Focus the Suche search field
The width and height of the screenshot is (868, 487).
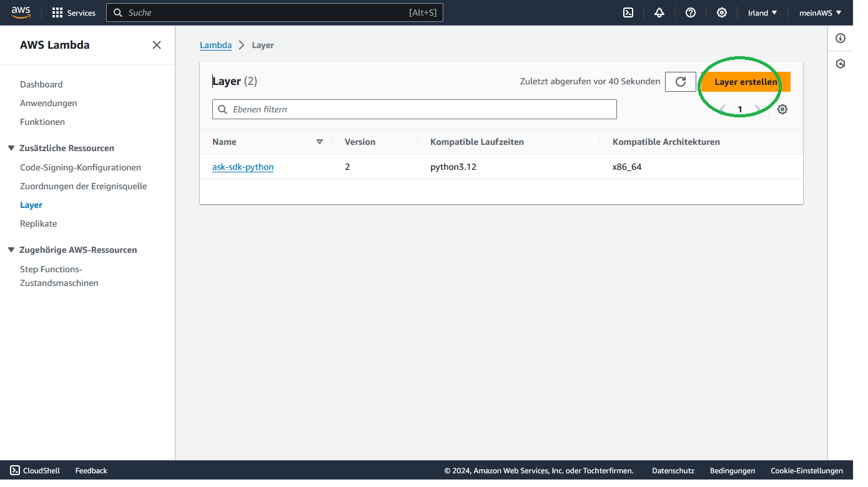coord(275,12)
